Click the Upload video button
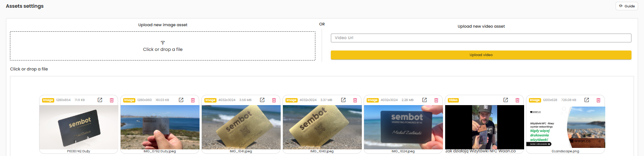This screenshot has width=644, height=156. [x=481, y=55]
